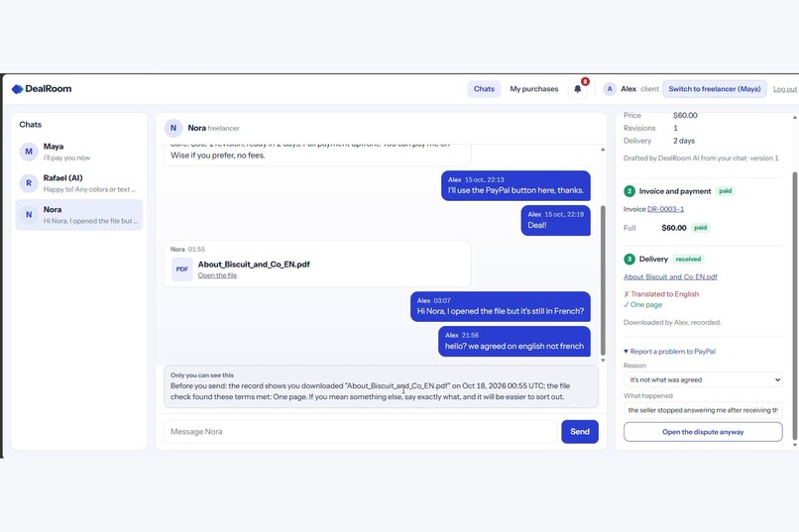Click the About_Biscuit_and_Co_EN.pdf filename in the chat
Viewport: 799px width, 532px height.
pyautogui.click(x=254, y=265)
